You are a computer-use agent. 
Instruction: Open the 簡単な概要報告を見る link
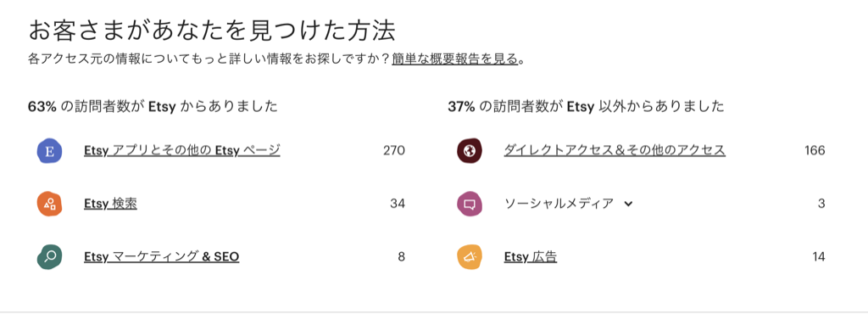(455, 59)
